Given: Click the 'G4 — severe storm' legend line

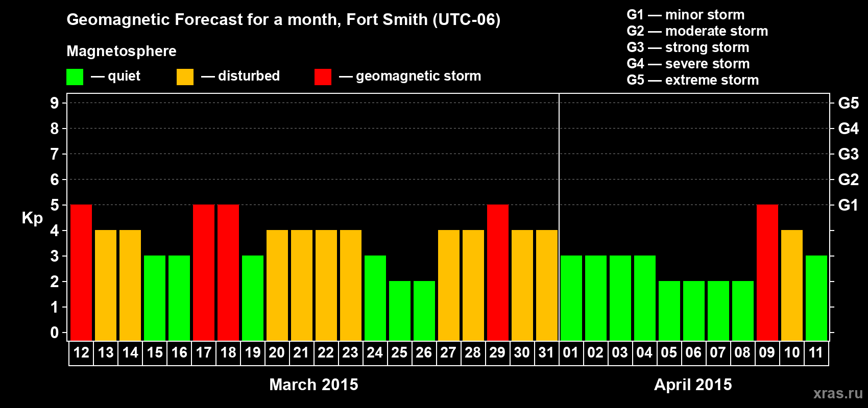Looking at the screenshot, I should (688, 64).
